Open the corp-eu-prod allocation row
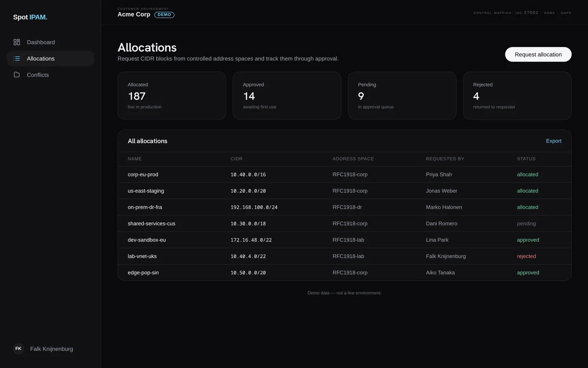Image resolution: width=588 pixels, height=368 pixels. (x=344, y=175)
